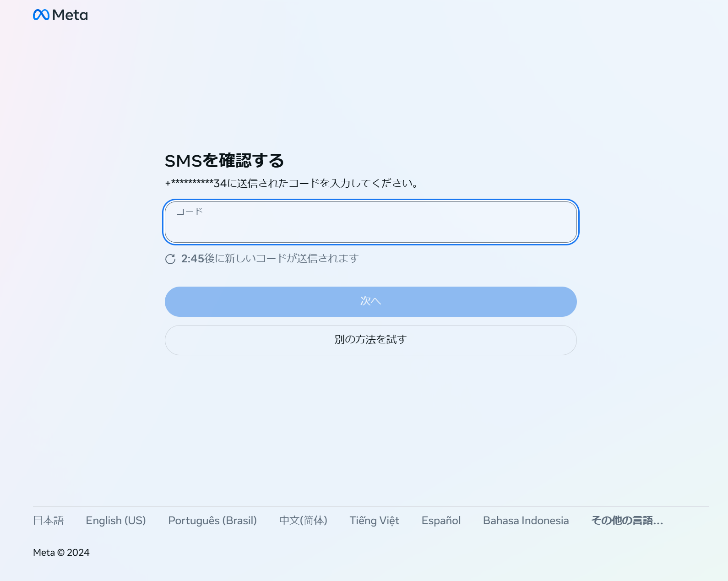Switch language to English (US)
This screenshot has height=581, width=728.
click(116, 521)
